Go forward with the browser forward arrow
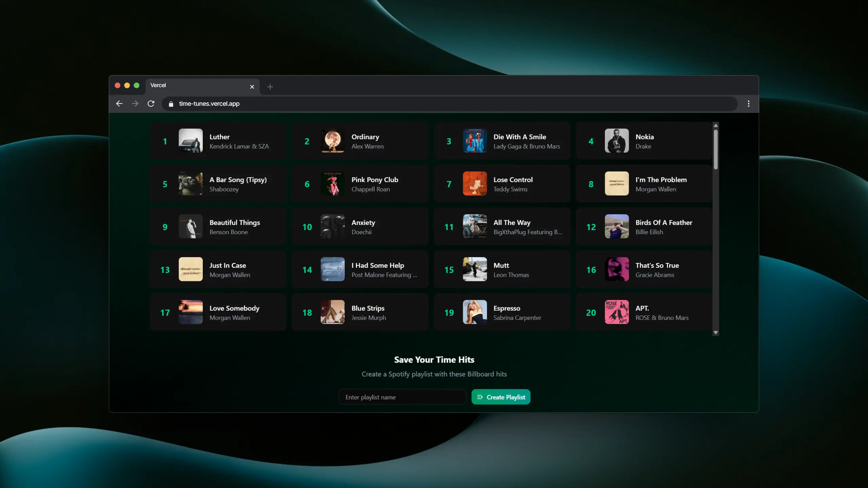The image size is (868, 488). (x=135, y=104)
